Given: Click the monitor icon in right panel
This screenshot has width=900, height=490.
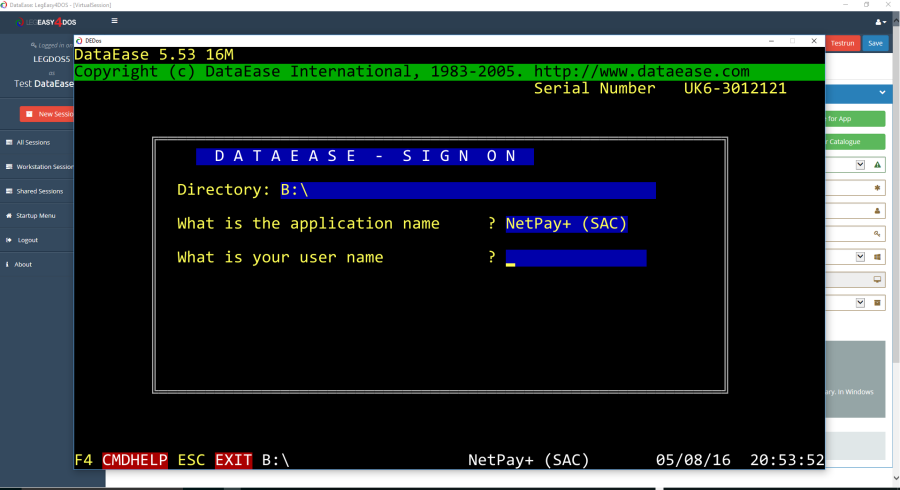Looking at the screenshot, I should [x=877, y=279].
